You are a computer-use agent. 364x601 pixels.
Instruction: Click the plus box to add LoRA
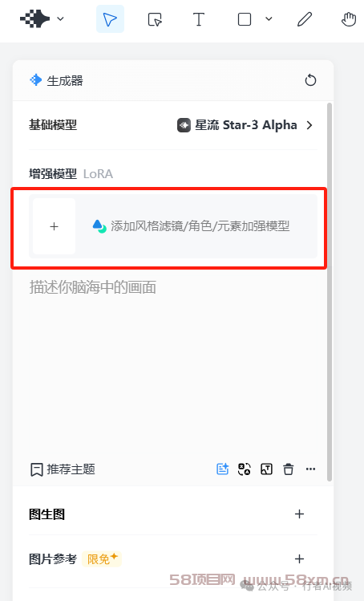click(x=54, y=226)
